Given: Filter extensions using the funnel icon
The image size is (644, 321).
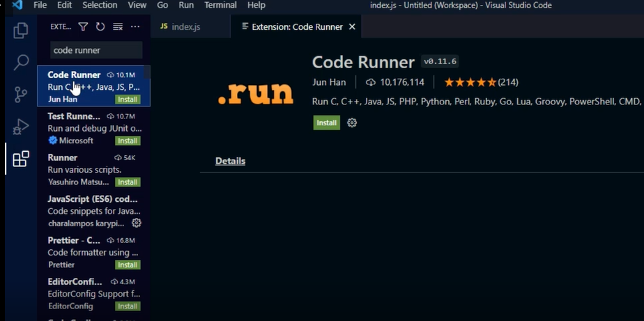Looking at the screenshot, I should coord(83,26).
